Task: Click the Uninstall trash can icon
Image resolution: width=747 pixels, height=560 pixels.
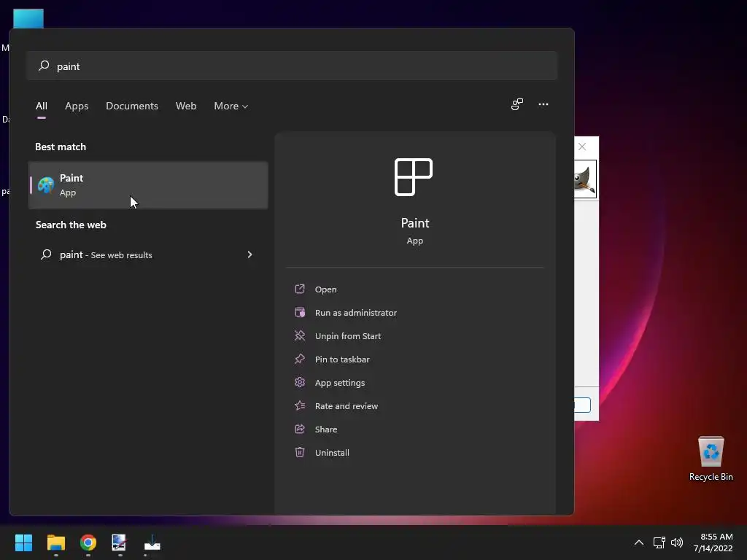Action: 300,452
